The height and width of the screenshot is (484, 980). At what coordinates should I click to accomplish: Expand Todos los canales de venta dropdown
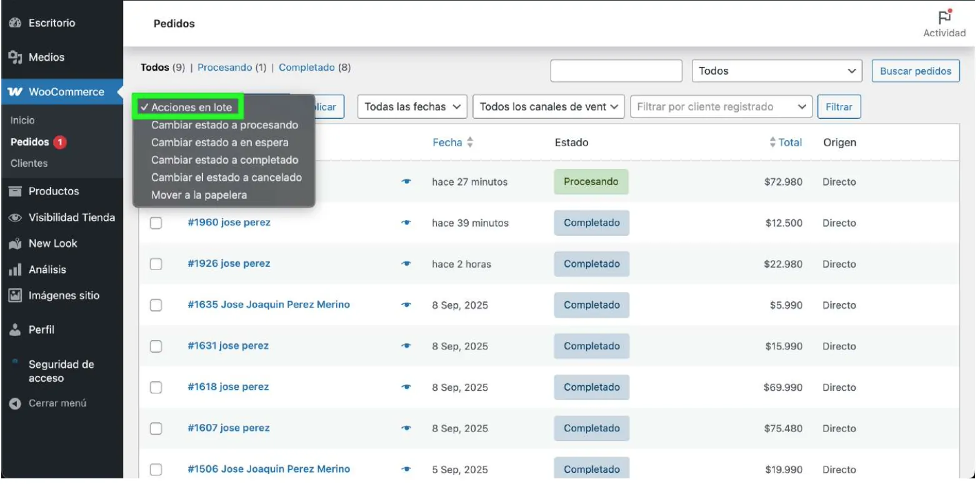[x=549, y=107]
